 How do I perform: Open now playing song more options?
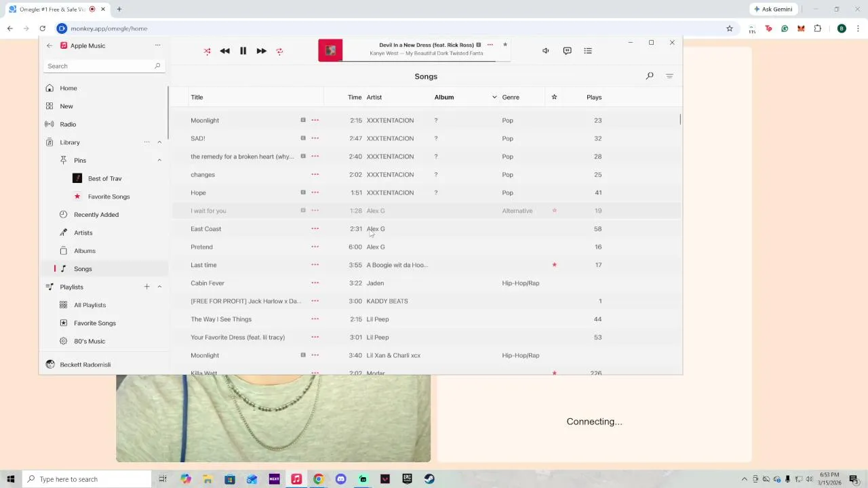[x=490, y=45]
